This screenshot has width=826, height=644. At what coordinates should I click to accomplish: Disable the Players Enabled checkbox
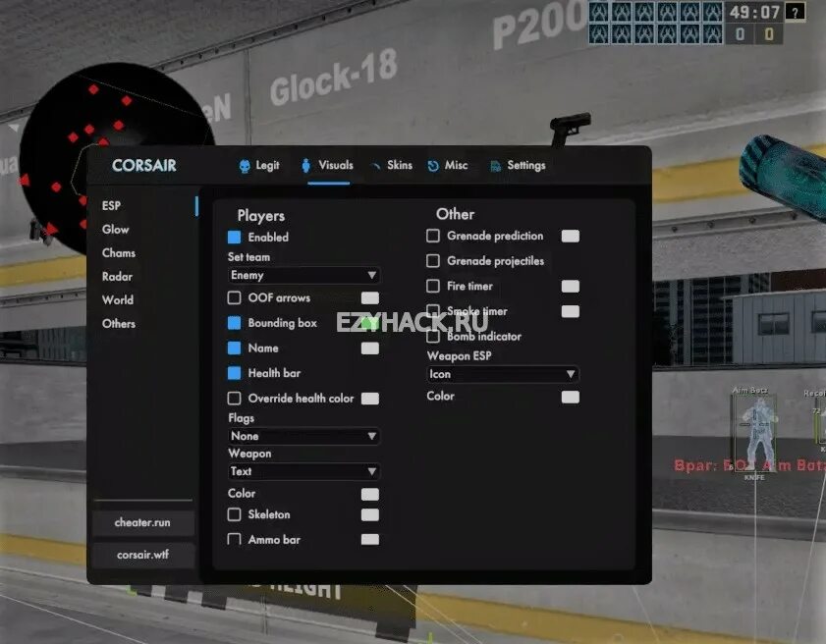[x=235, y=238]
